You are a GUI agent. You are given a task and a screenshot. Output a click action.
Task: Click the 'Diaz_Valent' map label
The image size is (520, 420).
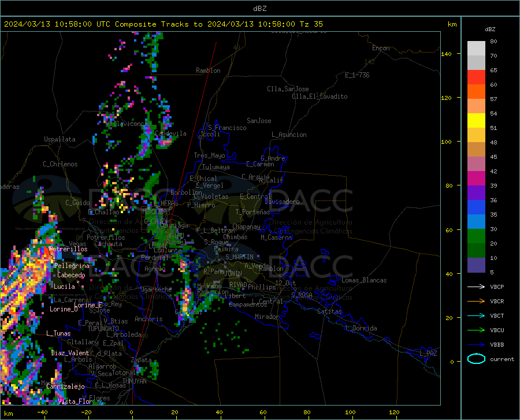pos(70,353)
